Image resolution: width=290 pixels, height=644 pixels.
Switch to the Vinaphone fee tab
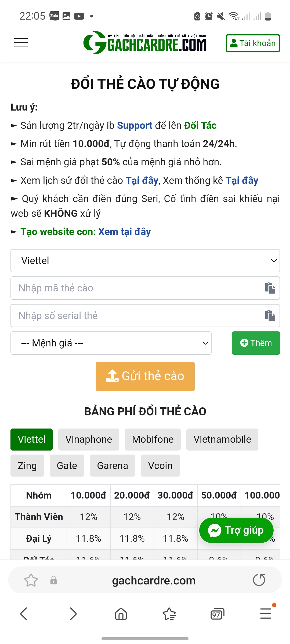coord(89,440)
